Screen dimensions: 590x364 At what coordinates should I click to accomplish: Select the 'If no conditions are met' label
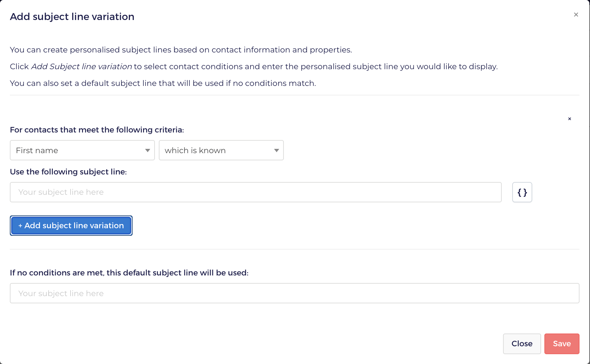(129, 273)
